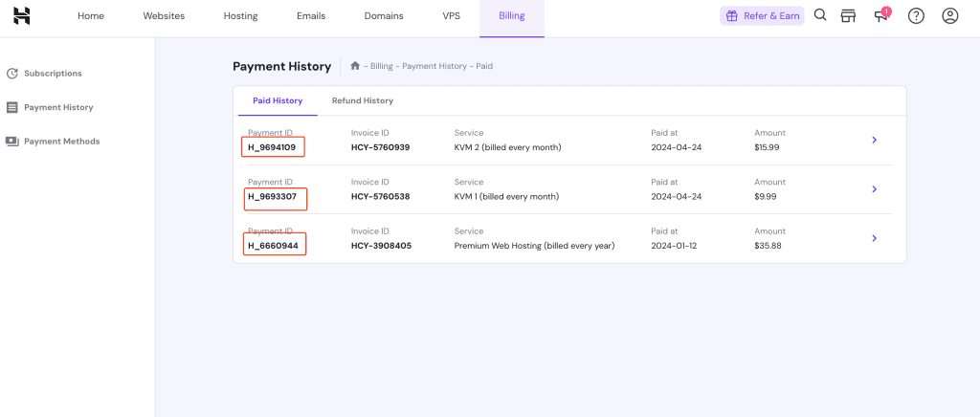Select the Paid History tab
This screenshot has height=417, width=980.
pos(278,100)
